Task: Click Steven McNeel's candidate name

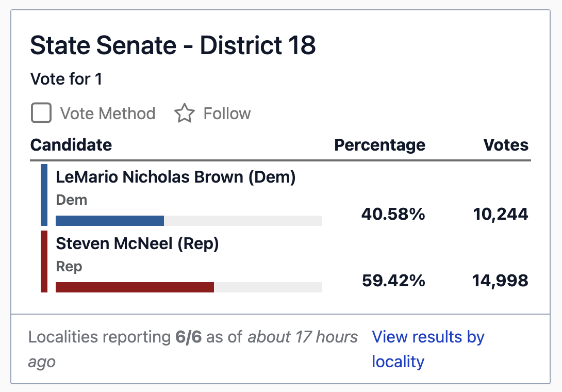Action: [x=137, y=243]
